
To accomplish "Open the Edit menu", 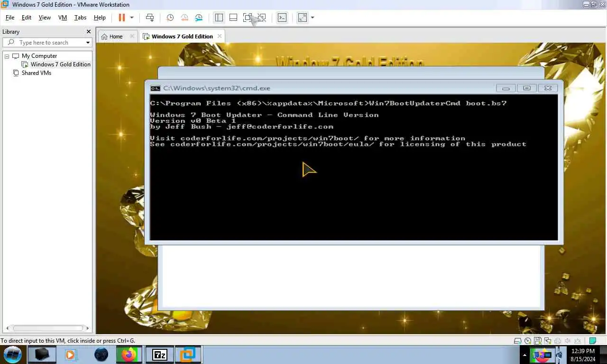I will coord(27,18).
